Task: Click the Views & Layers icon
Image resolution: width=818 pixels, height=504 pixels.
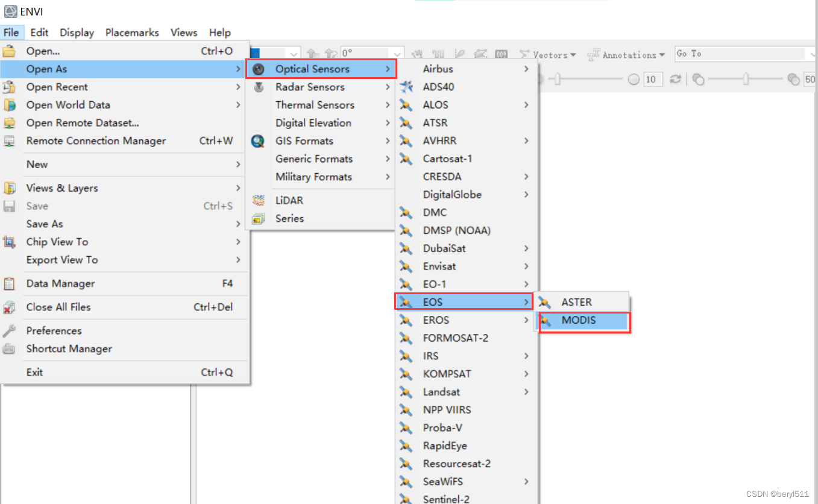Action: tap(9, 188)
